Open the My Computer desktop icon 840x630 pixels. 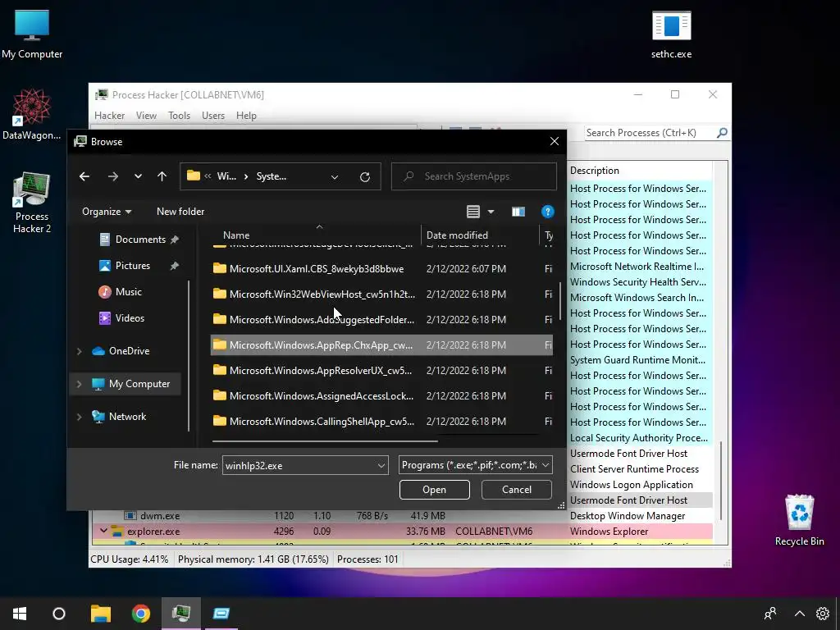click(32, 34)
